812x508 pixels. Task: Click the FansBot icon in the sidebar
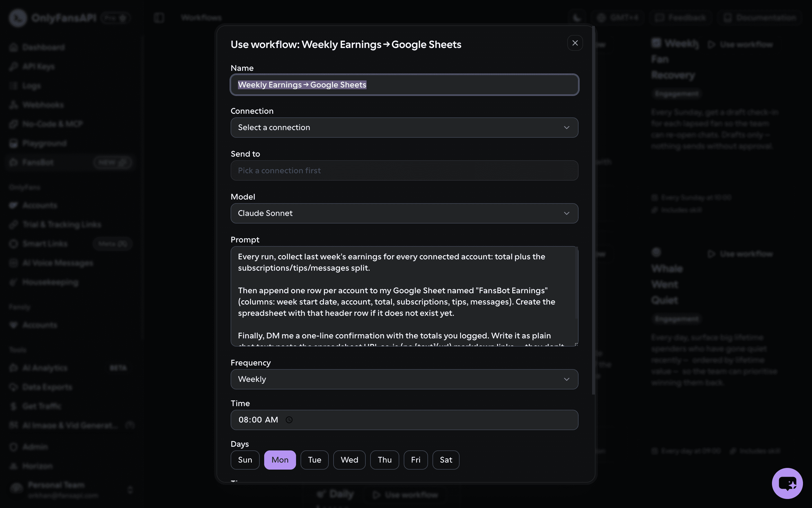click(14, 163)
